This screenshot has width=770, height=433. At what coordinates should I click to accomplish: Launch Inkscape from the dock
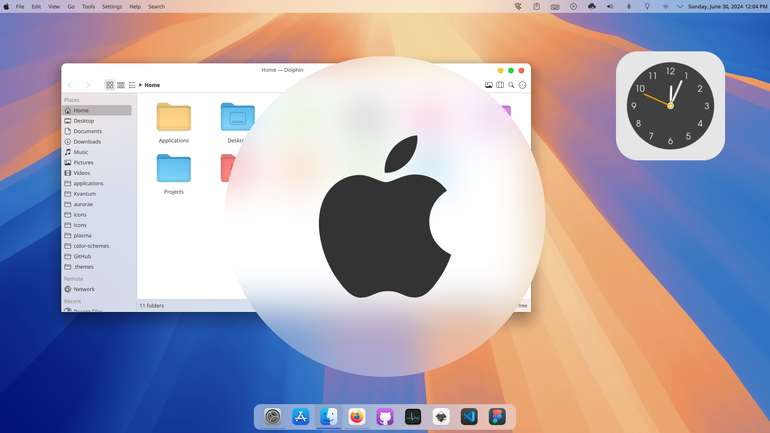click(441, 417)
